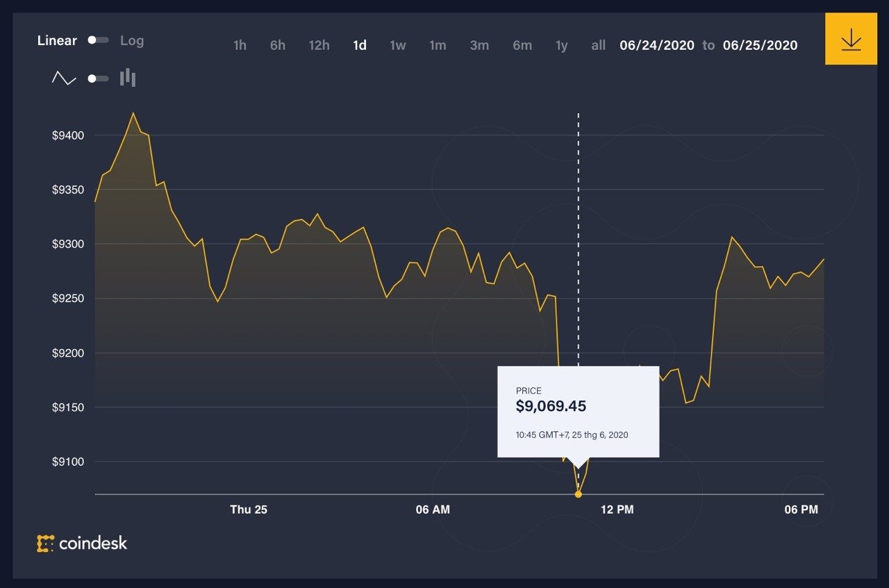Screen dimensions: 889x588
Task: Click the 06 AM x-axis label
Action: click(x=433, y=510)
